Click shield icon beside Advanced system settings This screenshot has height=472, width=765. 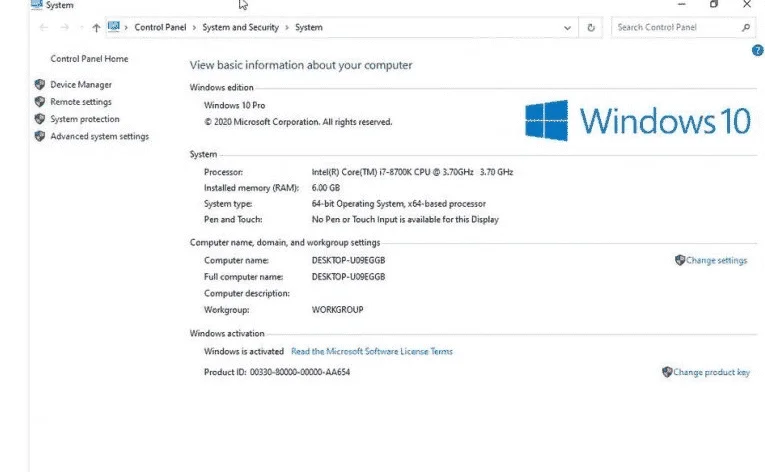pos(40,136)
